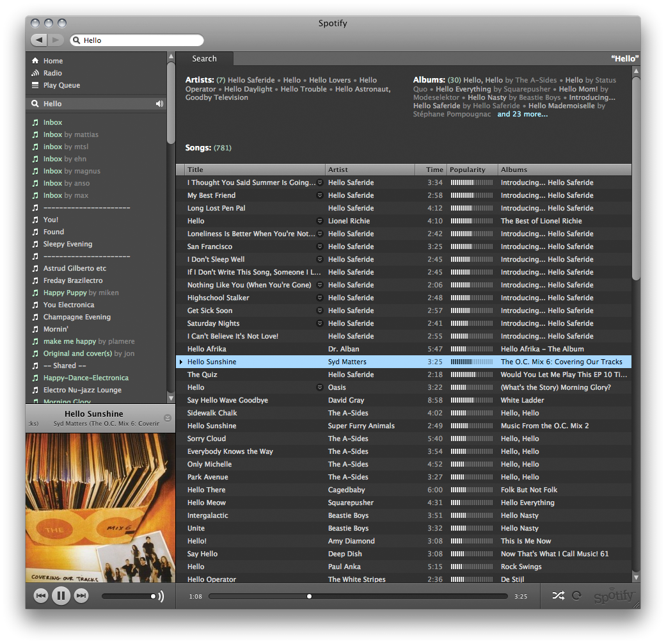
Task: Click the back navigation arrow
Action: (x=40, y=40)
